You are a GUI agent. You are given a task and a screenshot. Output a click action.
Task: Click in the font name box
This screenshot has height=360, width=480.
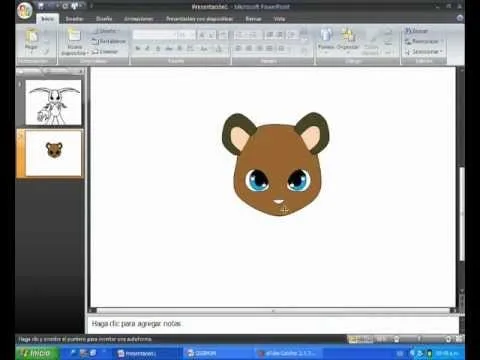154,35
